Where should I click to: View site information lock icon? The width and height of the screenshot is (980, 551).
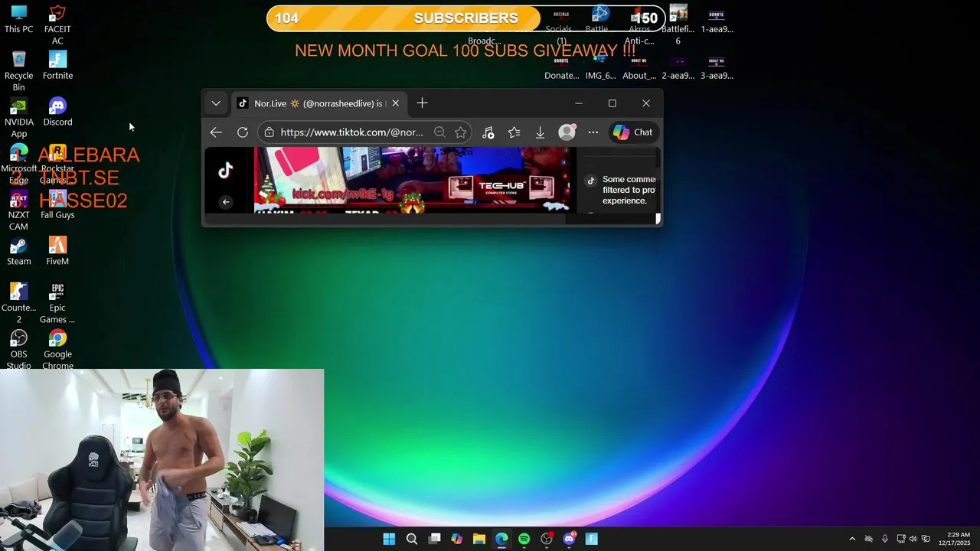click(x=269, y=132)
